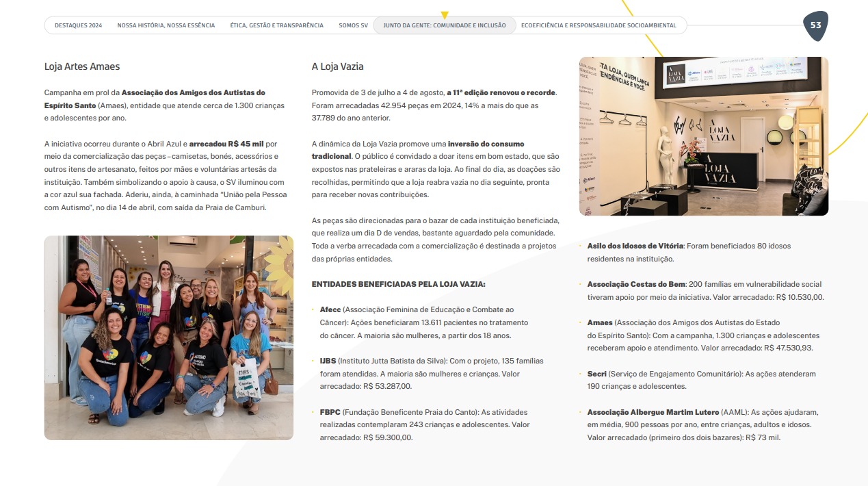Image resolution: width=868 pixels, height=486 pixels.
Task: Click the A Loja Vazia heading
Action: click(x=338, y=66)
